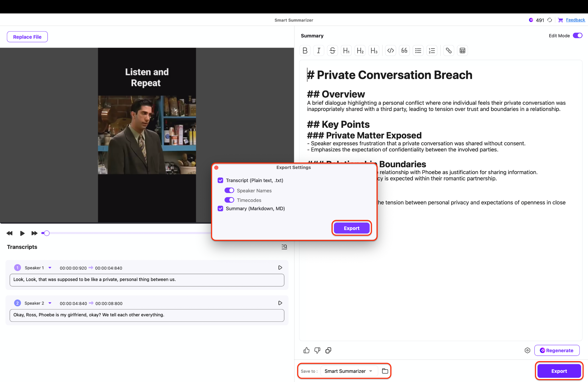Copy the summary with copy icon

328,350
